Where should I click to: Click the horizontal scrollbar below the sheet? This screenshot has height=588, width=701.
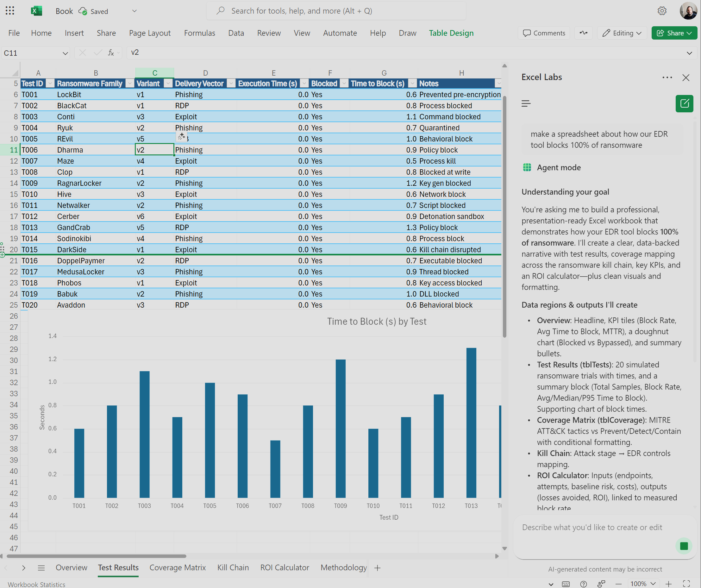[x=96, y=556]
